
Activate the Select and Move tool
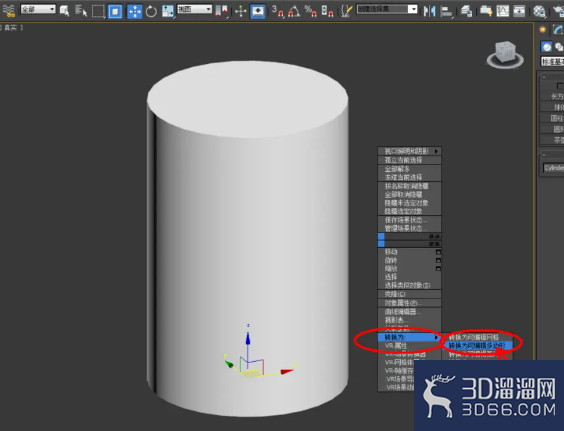coord(134,11)
